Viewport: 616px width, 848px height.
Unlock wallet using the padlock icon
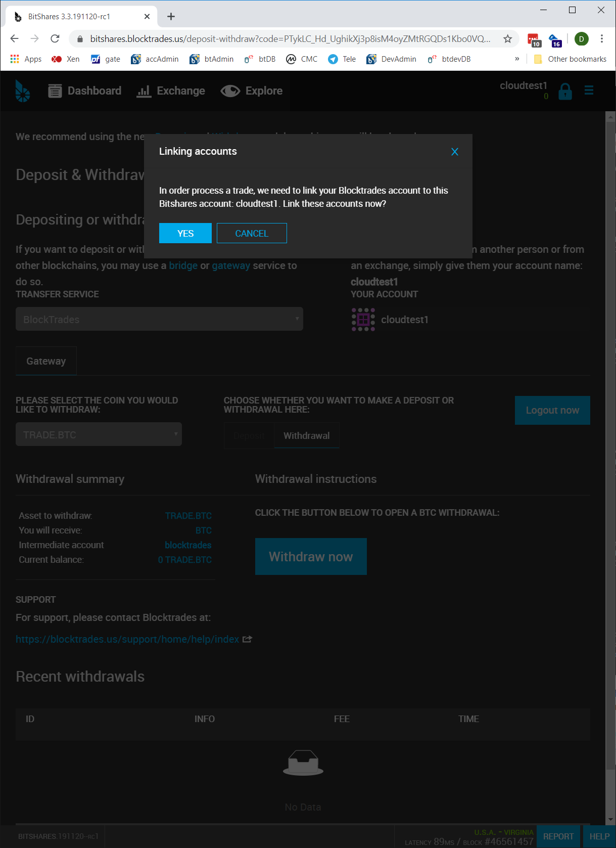[565, 92]
